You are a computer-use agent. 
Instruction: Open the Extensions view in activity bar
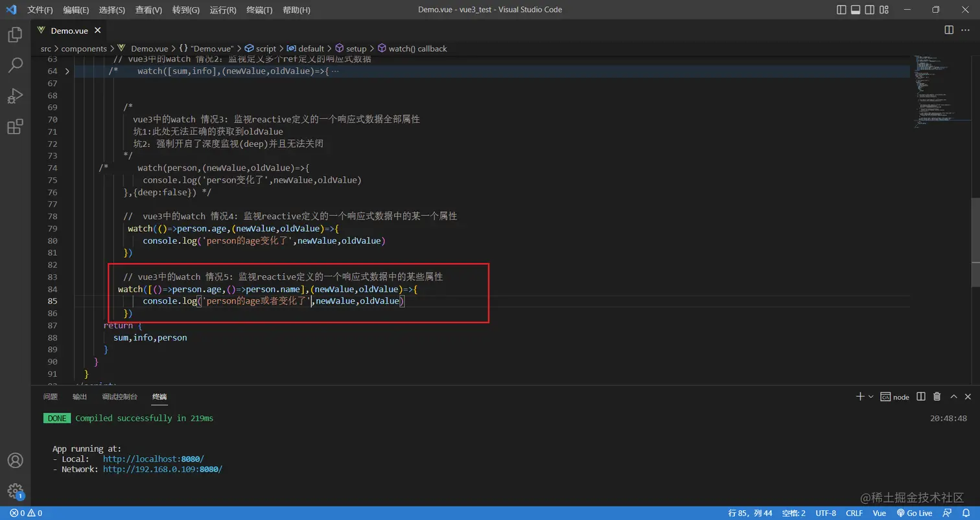click(15, 127)
